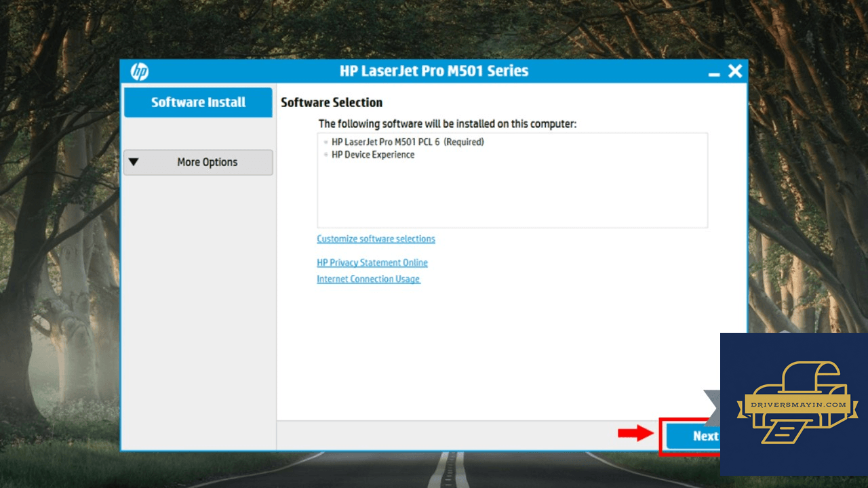Select the Software Install tab

point(198,102)
